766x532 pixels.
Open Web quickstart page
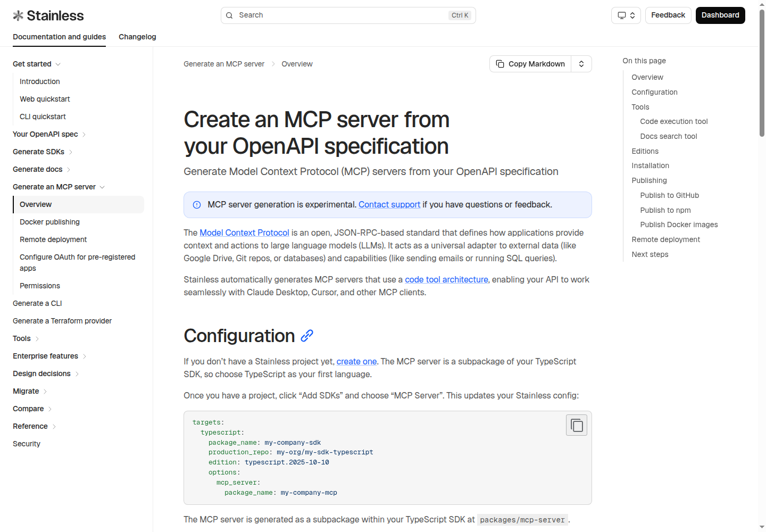[x=45, y=99]
